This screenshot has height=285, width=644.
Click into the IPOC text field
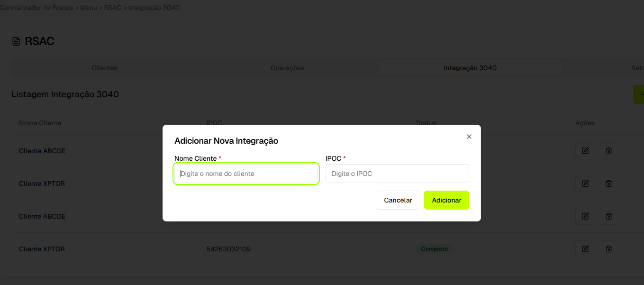click(x=397, y=174)
